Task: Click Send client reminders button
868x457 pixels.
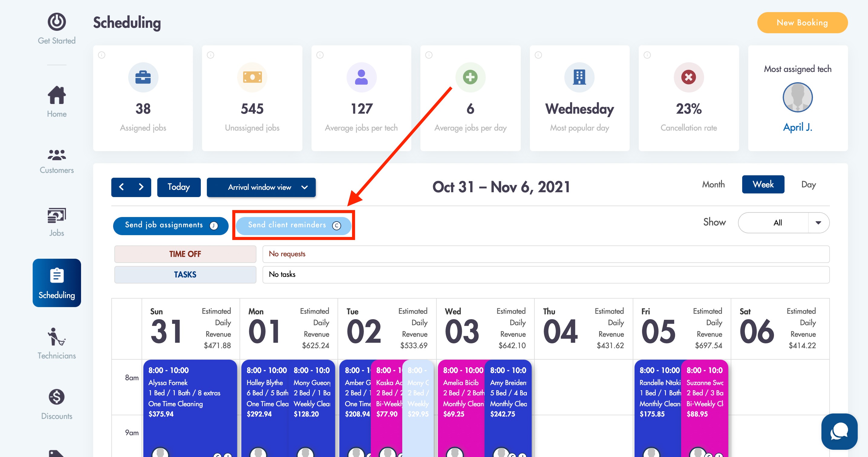Action: pos(293,225)
